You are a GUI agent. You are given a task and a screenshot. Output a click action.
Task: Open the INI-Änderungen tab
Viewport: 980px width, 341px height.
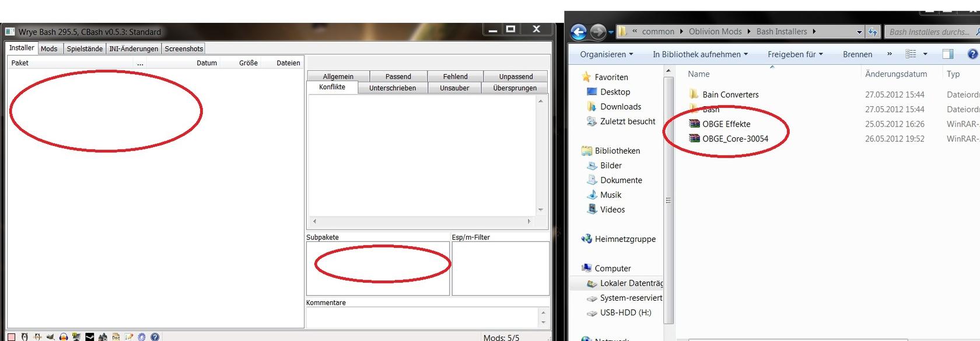[x=134, y=48]
